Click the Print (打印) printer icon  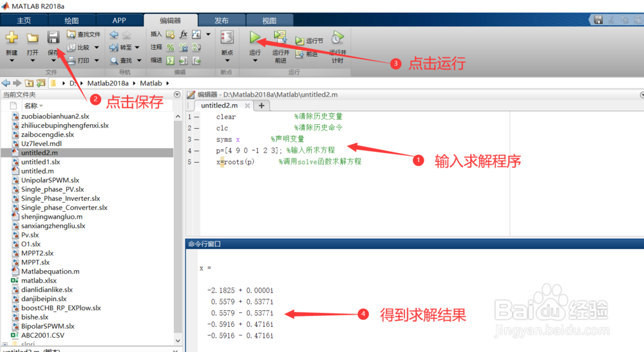(71, 60)
